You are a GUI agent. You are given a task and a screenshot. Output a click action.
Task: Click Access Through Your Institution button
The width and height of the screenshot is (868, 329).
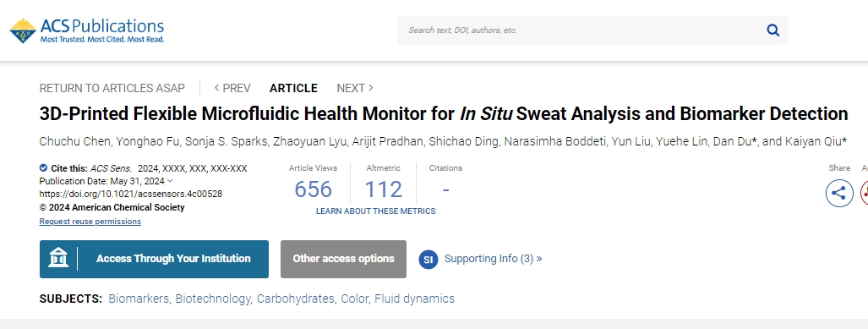pos(154,259)
